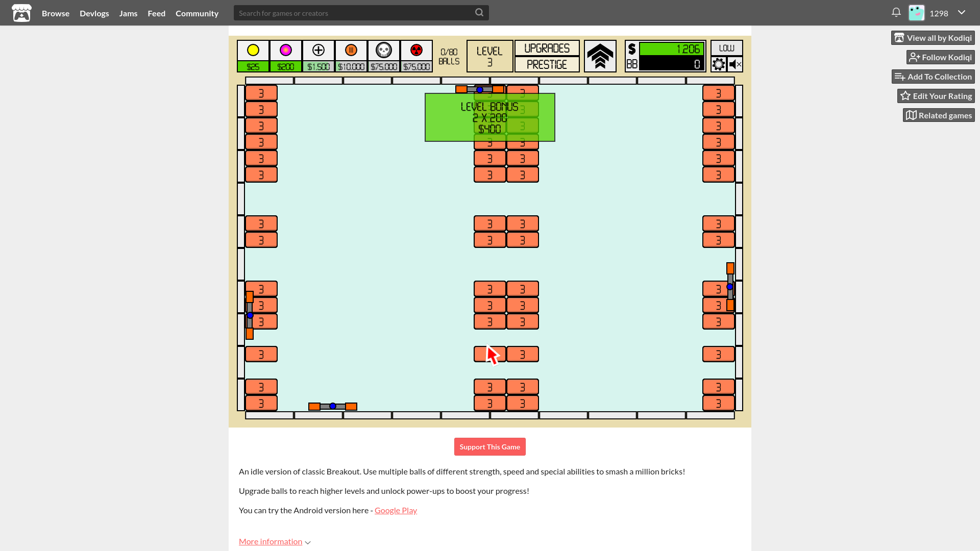Click the View all by Kodiqi option
This screenshot has width=980, height=551.
(933, 38)
